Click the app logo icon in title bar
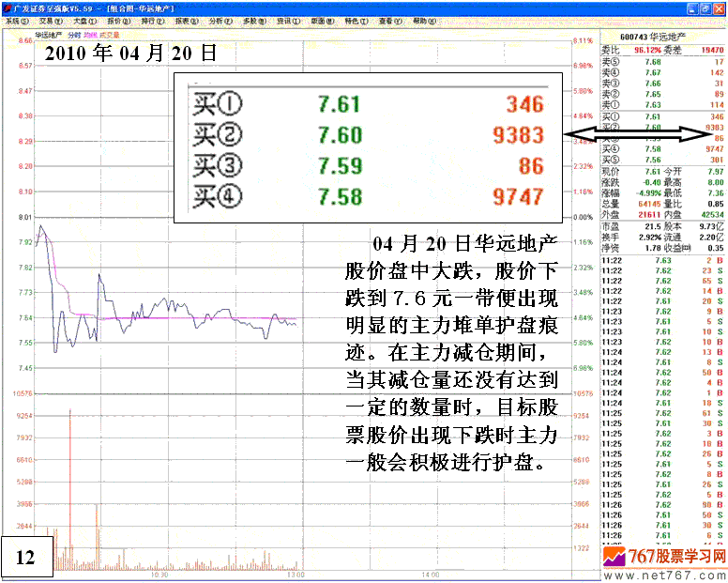728x583 pixels. tap(7, 7)
